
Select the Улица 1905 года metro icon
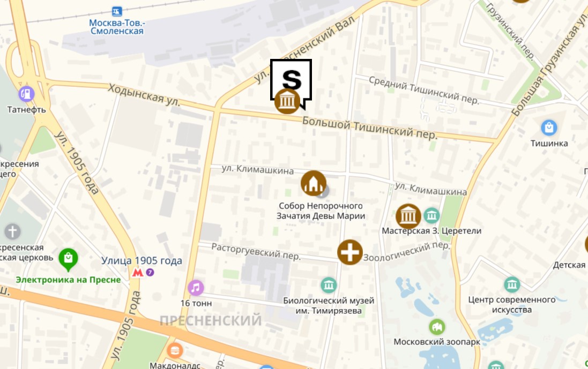(138, 273)
